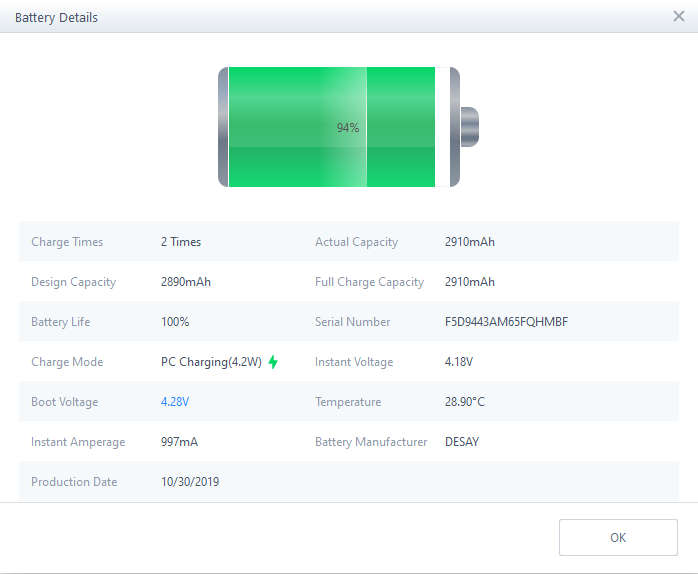
Task: Select the DESAY manufacturer name
Action: pyautogui.click(x=462, y=442)
